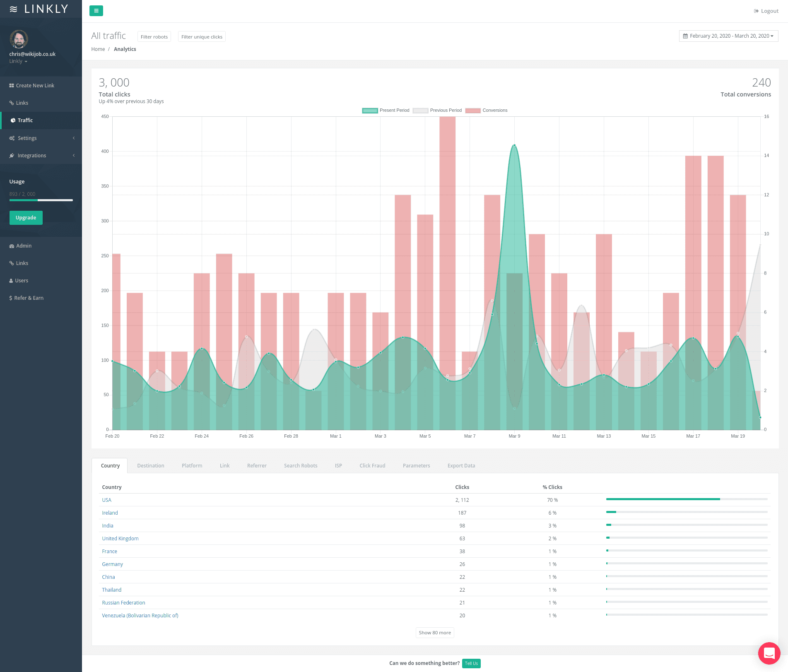The width and height of the screenshot is (788, 672).
Task: Click the Linkly wave logo icon
Action: click(x=14, y=9)
